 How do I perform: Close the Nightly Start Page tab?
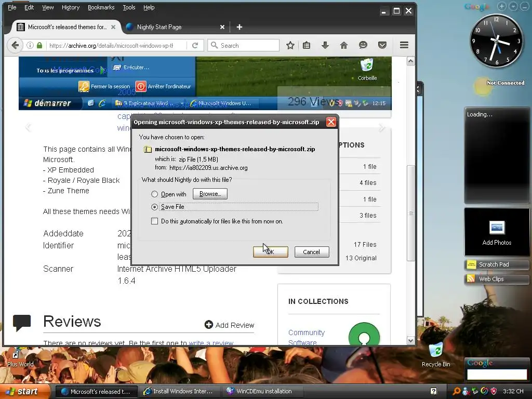tap(222, 27)
